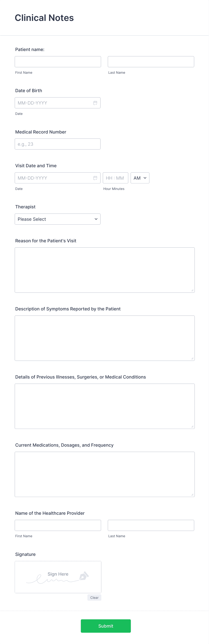Screen dimensions: 209x644
Task: Click the patient Last Name field
Action: click(151, 62)
